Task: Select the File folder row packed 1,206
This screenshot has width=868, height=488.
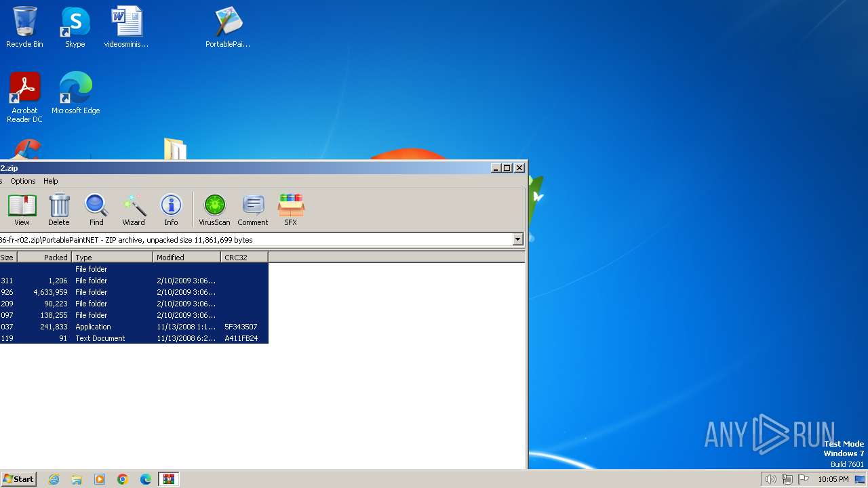Action: (x=134, y=281)
